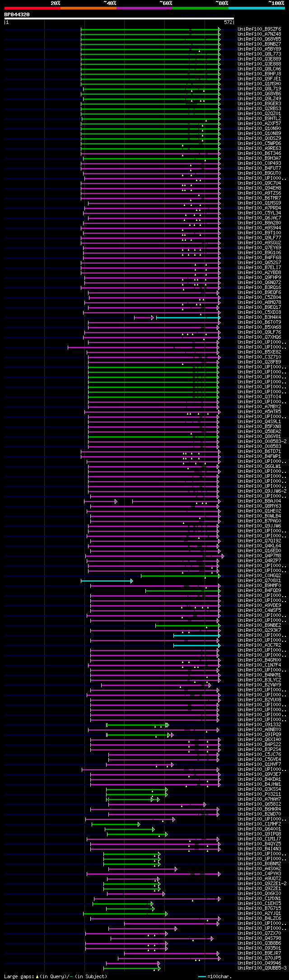
Task: Select the UniRef100_Q9LZ49 label
Action: (259, 99)
